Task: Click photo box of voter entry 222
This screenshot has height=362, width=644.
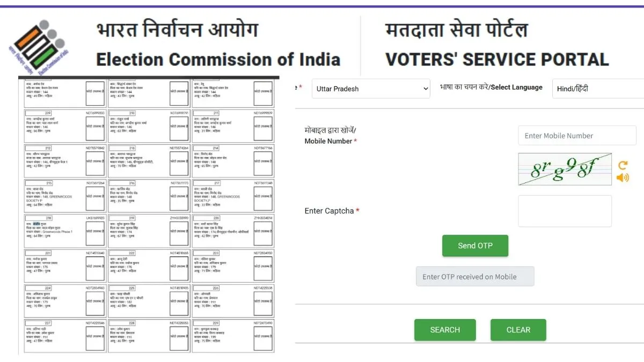Action: (x=179, y=266)
